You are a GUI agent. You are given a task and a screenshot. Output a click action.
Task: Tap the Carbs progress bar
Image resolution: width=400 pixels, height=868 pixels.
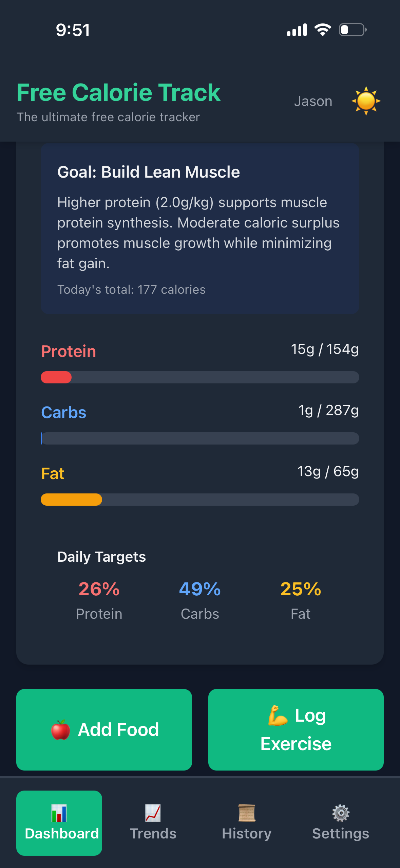pos(200,438)
